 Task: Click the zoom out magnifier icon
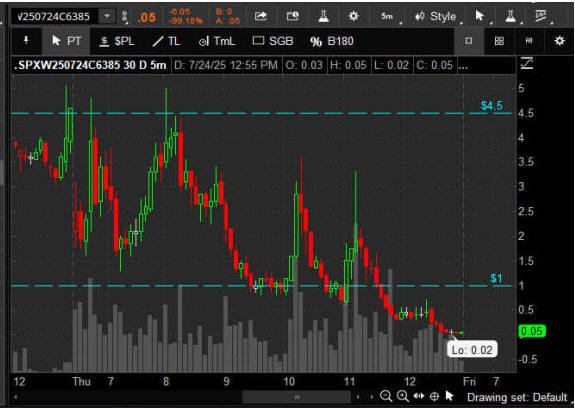(x=385, y=396)
